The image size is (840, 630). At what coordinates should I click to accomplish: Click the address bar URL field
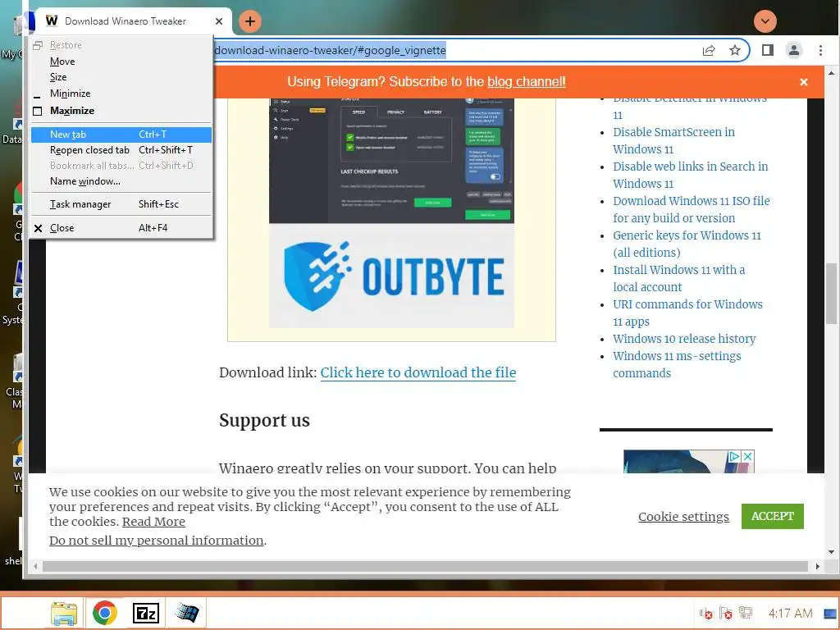[455, 50]
